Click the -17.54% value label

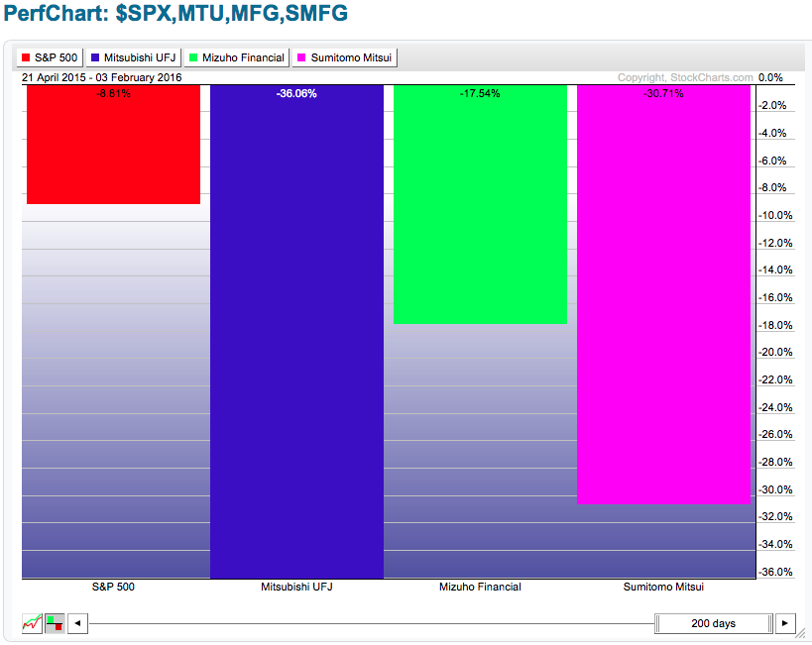click(x=480, y=94)
